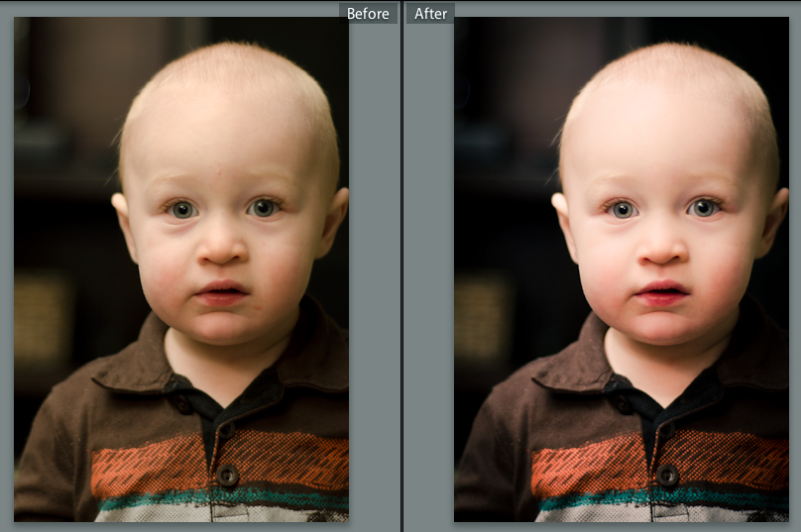Click the After label tag

pos(430,14)
